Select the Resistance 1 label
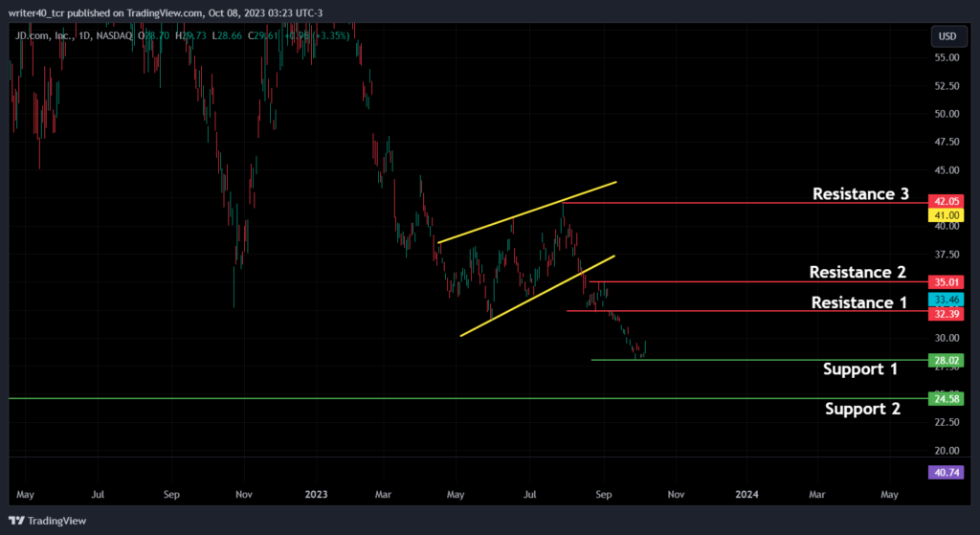980x535 pixels. pos(858,302)
